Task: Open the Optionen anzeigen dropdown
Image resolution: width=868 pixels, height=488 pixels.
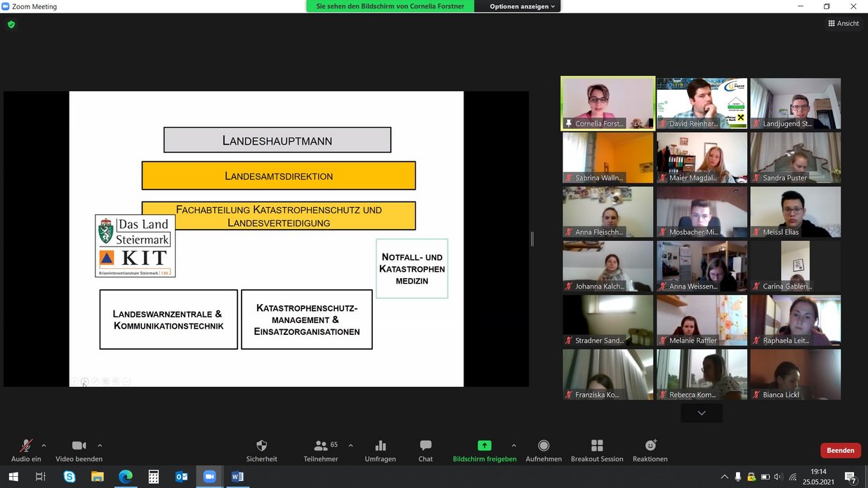Action: coord(522,6)
